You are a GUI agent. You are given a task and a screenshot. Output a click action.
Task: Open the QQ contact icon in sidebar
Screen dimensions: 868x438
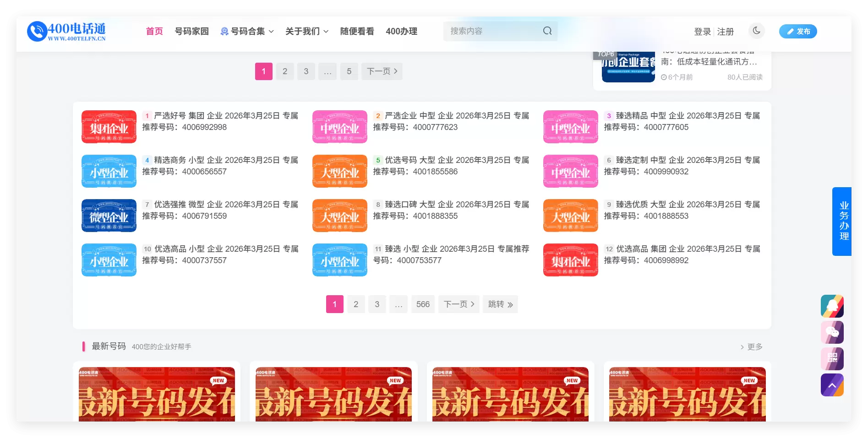832,306
